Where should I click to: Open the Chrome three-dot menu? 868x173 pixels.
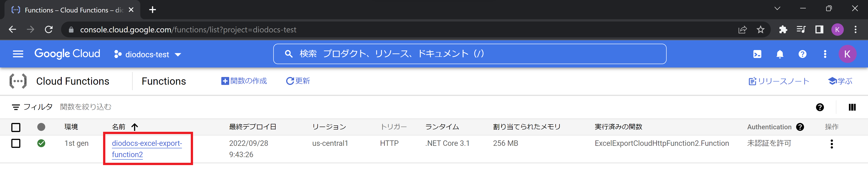click(x=855, y=30)
